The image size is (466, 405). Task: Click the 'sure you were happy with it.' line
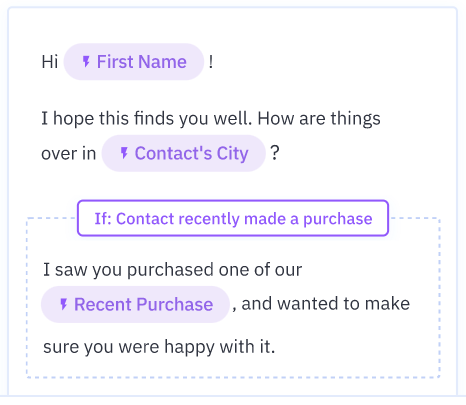click(159, 347)
